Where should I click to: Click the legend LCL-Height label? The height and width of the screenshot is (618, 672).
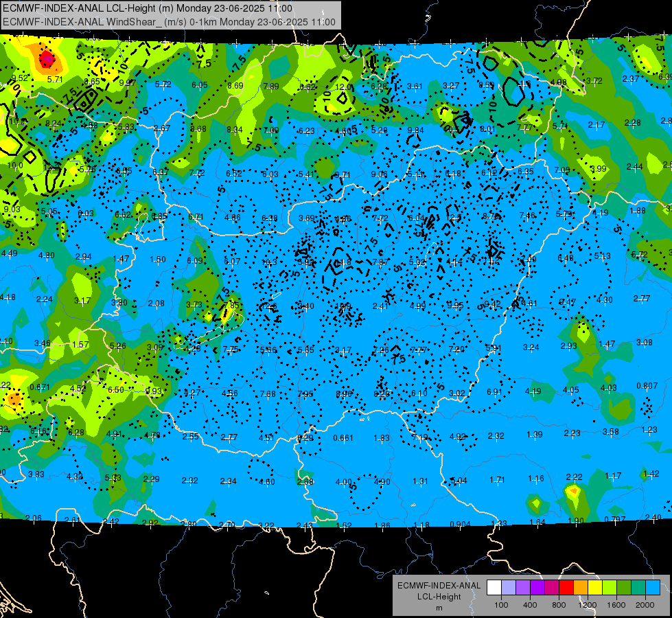tap(439, 597)
